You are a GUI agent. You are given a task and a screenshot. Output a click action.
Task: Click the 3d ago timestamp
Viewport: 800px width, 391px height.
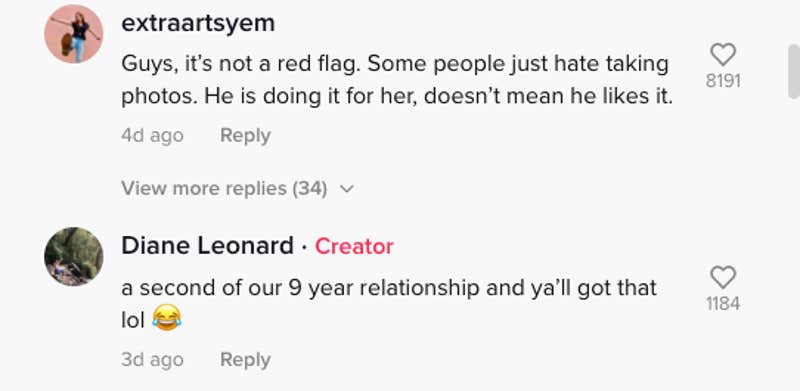tap(152, 360)
